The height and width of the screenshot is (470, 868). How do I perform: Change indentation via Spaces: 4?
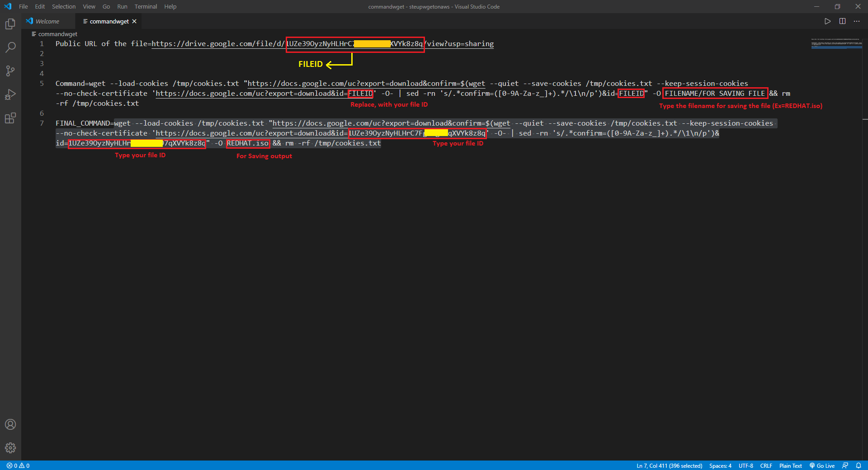tap(720, 465)
